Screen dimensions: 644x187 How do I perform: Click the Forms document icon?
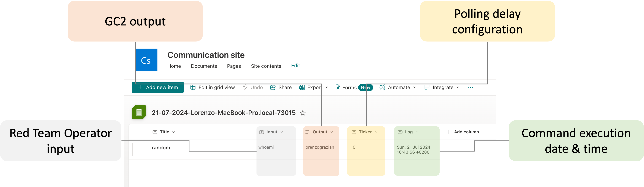(x=338, y=87)
